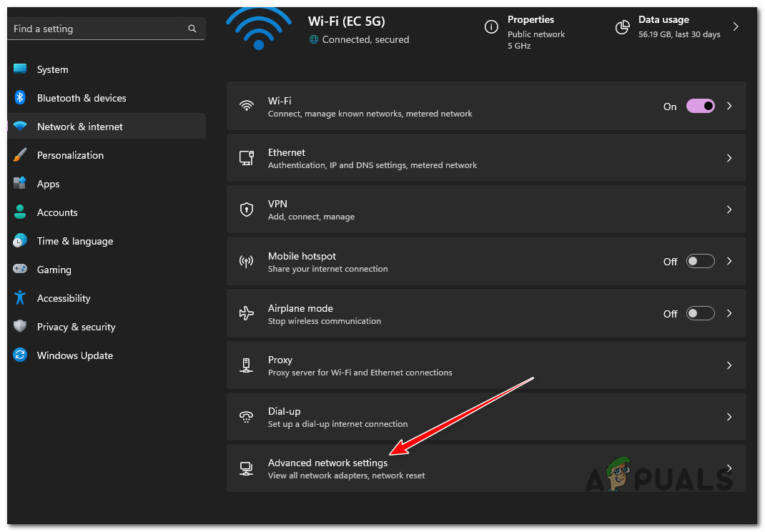
Task: Open the Dial-up row chevron
Action: point(729,417)
